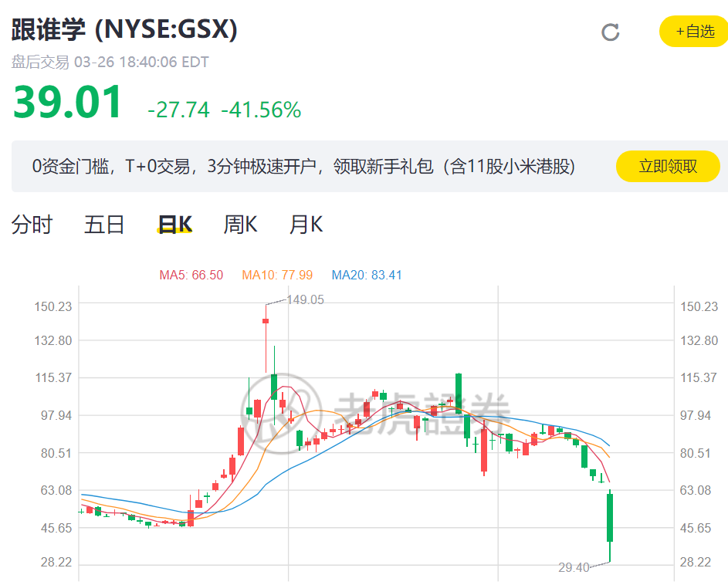The image size is (728, 585).
Task: Open the 五日 five-day chart tab
Action: 104,225
